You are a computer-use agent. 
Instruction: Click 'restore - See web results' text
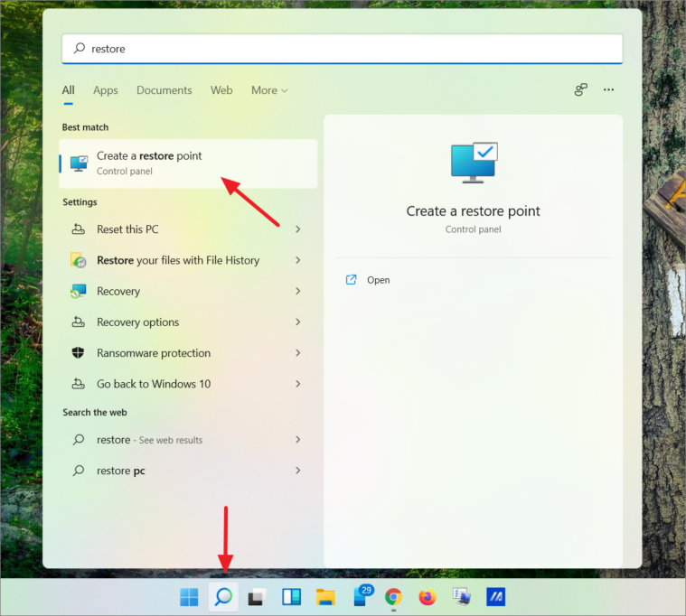click(x=150, y=440)
